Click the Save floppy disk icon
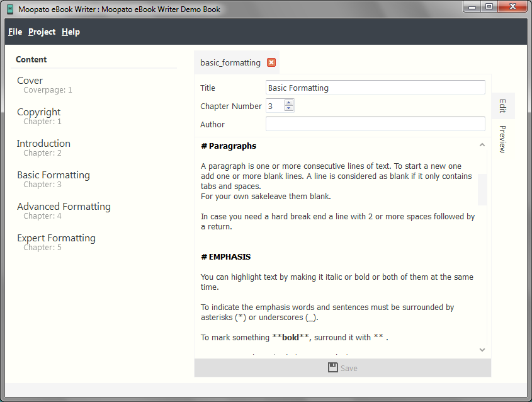Viewport: 532px width, 402px height. point(333,367)
